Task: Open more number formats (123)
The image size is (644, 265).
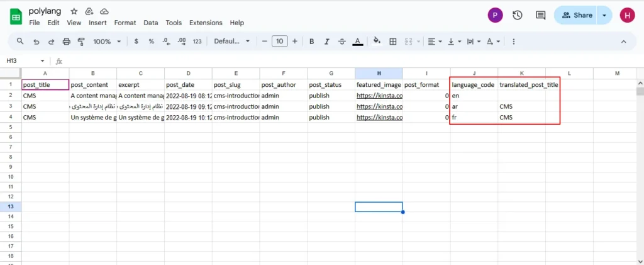Action: click(x=197, y=42)
